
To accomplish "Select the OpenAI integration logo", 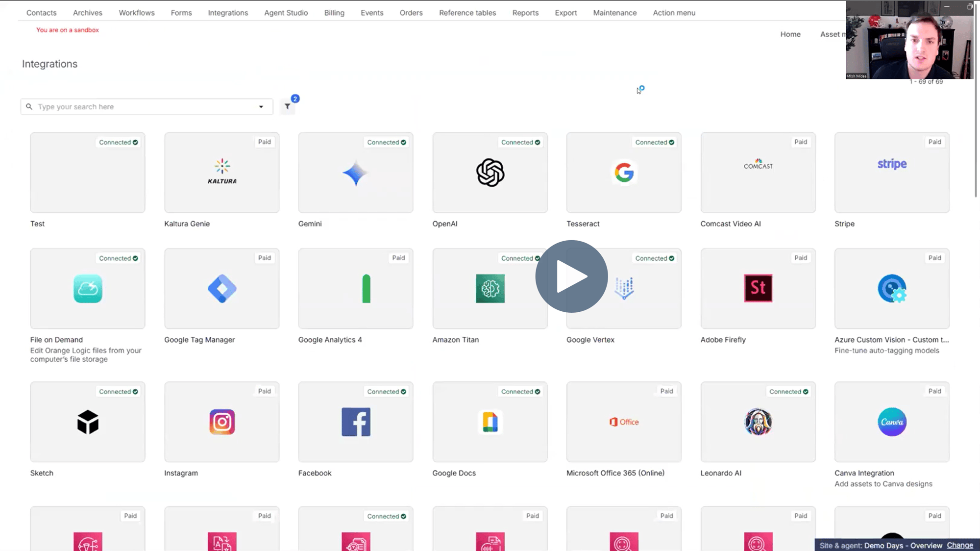I will (x=490, y=173).
